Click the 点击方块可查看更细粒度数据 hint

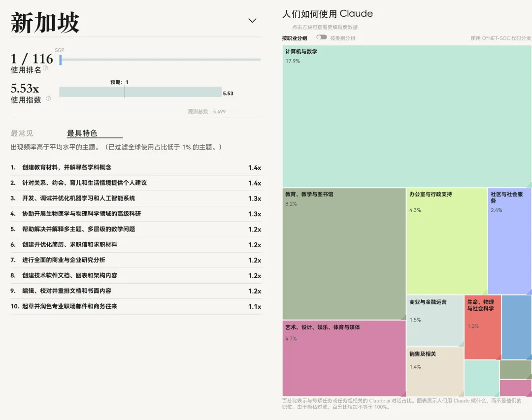[325, 27]
